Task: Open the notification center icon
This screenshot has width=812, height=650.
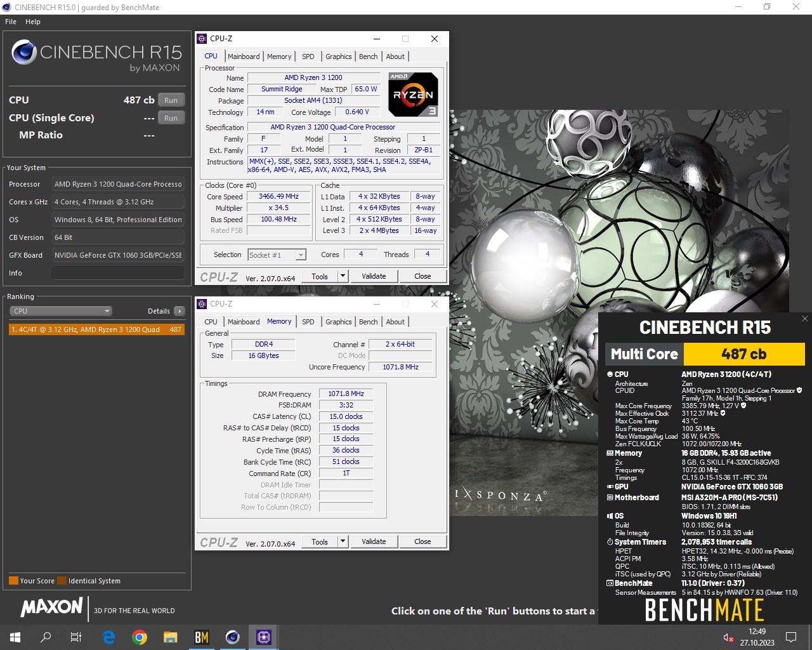Action: tap(791, 637)
